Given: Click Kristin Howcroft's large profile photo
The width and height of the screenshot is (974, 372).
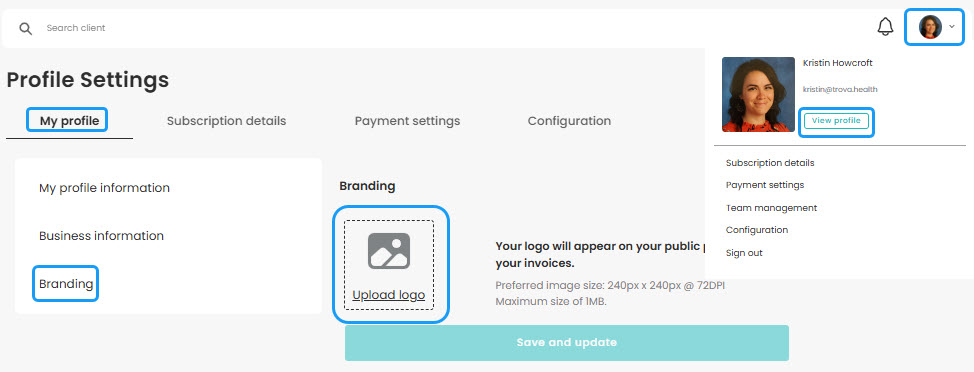Looking at the screenshot, I should tap(758, 94).
